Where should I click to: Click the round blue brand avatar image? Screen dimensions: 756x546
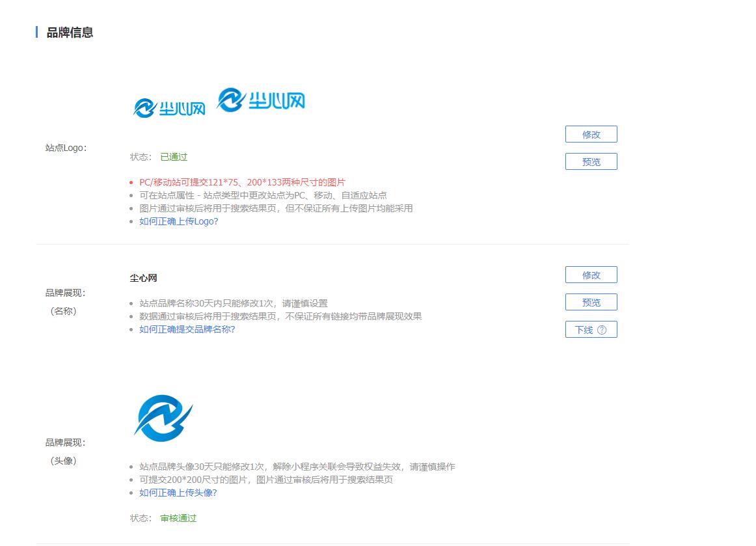pyautogui.click(x=163, y=418)
